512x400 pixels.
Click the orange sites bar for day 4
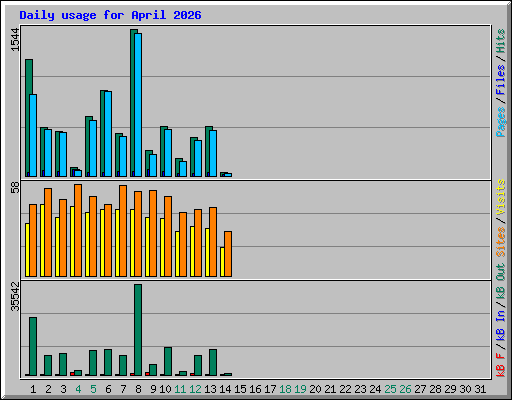(78, 230)
